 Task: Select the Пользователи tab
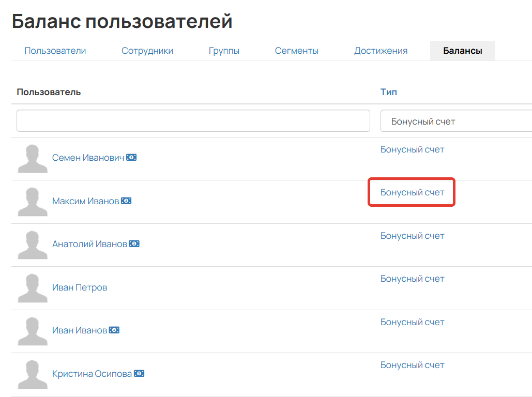(x=55, y=50)
